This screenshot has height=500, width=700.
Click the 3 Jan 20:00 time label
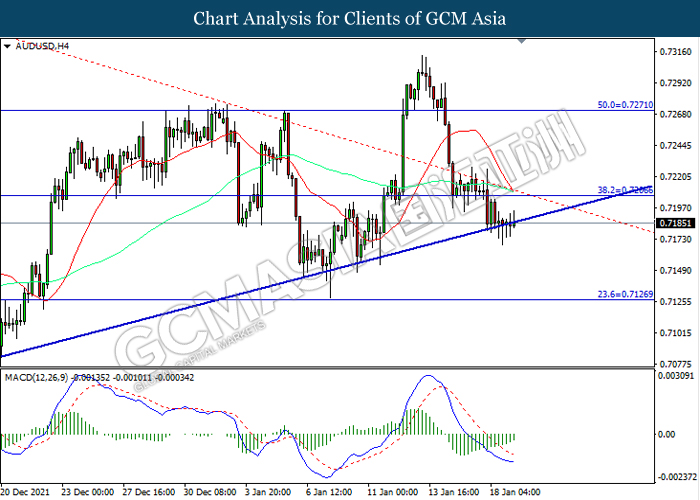click(268, 492)
